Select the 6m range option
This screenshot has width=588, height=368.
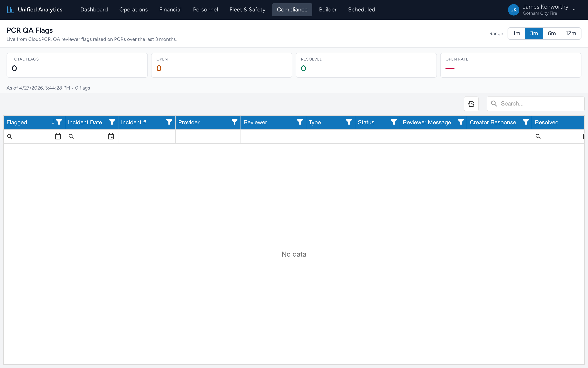coord(552,33)
